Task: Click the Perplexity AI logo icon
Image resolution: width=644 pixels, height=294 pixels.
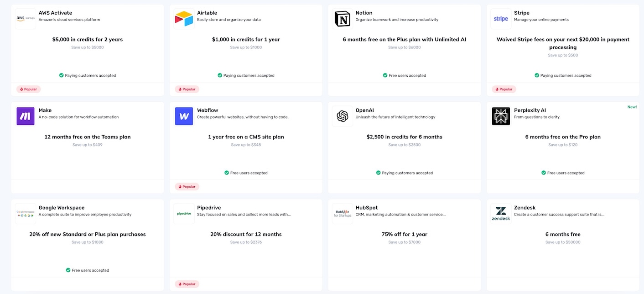Action: (501, 116)
